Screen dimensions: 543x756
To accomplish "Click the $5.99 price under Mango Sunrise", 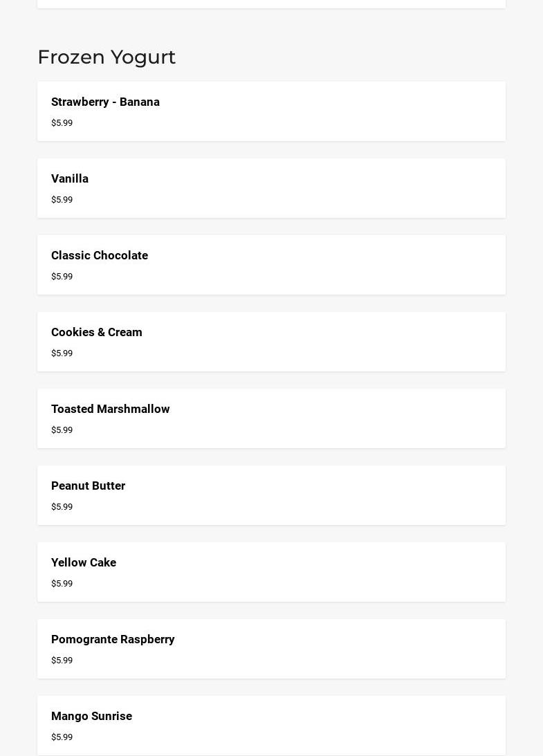I will click(x=62, y=737).
